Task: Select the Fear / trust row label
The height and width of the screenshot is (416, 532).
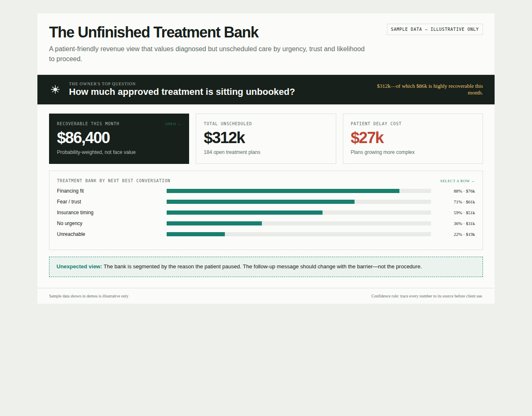Action: click(x=69, y=202)
